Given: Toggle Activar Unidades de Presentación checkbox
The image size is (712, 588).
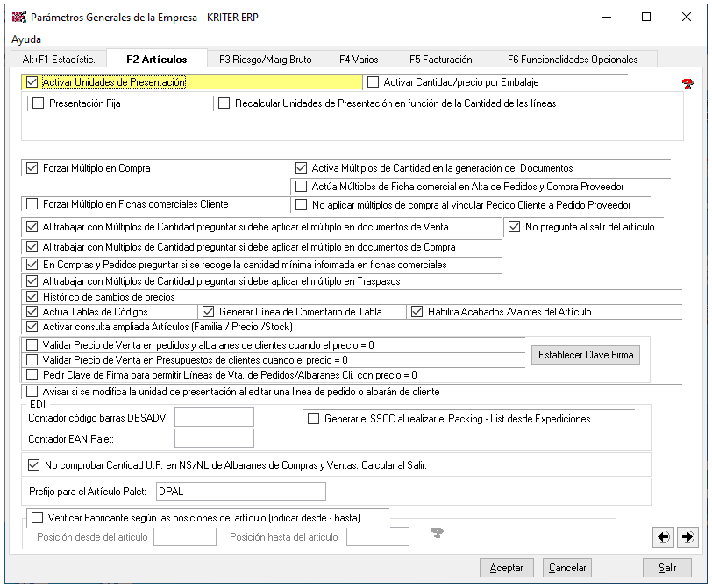Looking at the screenshot, I should pyautogui.click(x=32, y=82).
